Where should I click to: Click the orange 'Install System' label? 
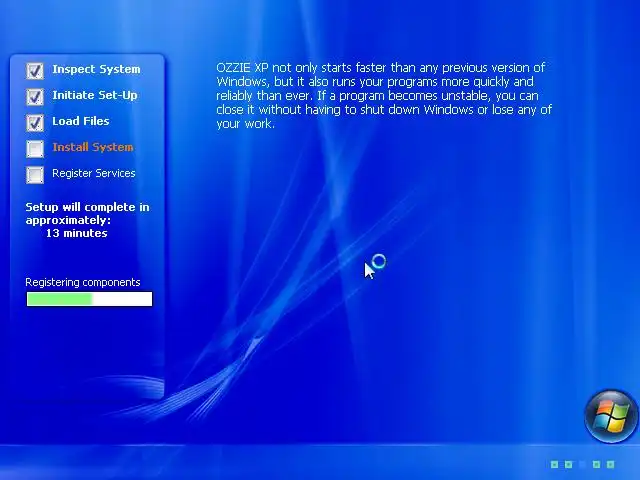pyautogui.click(x=93, y=147)
